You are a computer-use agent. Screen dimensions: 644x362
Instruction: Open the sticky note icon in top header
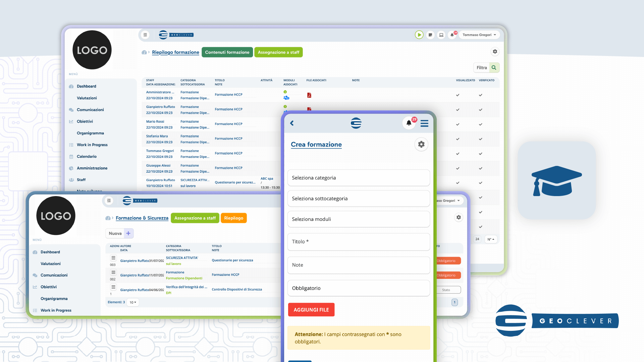[430, 35]
